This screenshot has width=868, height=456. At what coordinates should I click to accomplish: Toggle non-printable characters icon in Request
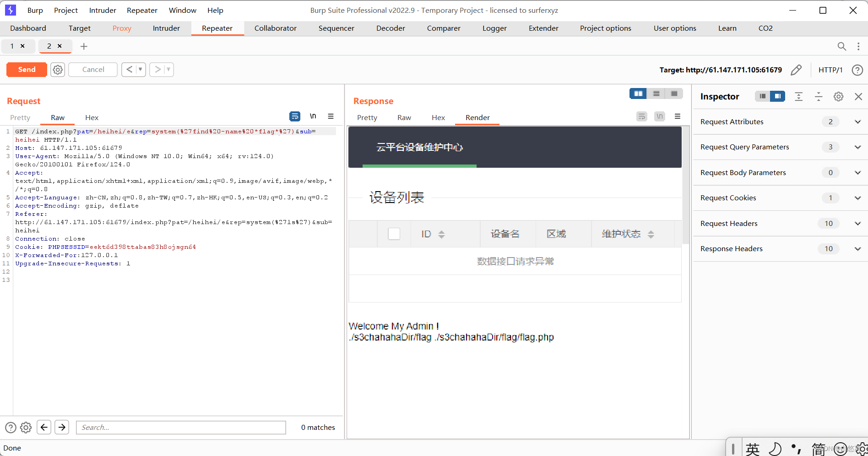313,116
